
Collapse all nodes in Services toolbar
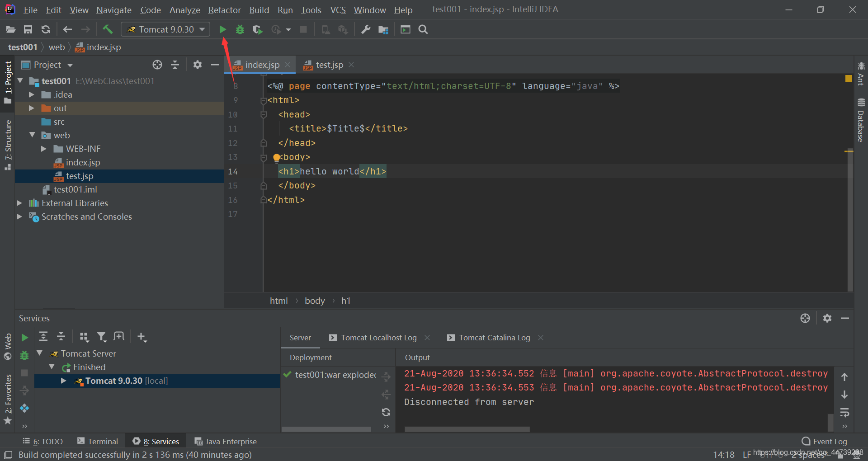tap(61, 336)
